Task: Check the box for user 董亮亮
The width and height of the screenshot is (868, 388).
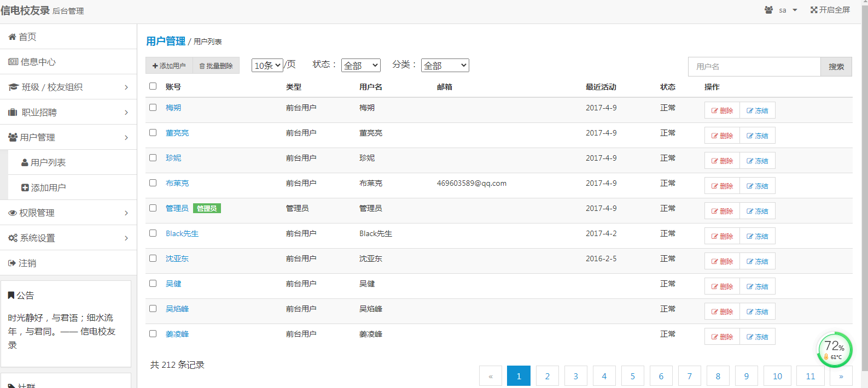Action: [153, 133]
